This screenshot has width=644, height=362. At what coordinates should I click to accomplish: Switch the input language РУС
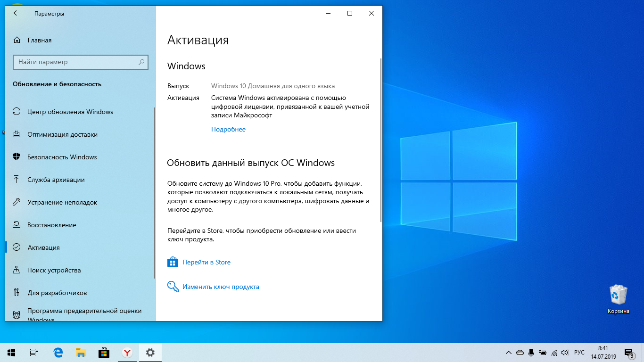[x=579, y=353]
